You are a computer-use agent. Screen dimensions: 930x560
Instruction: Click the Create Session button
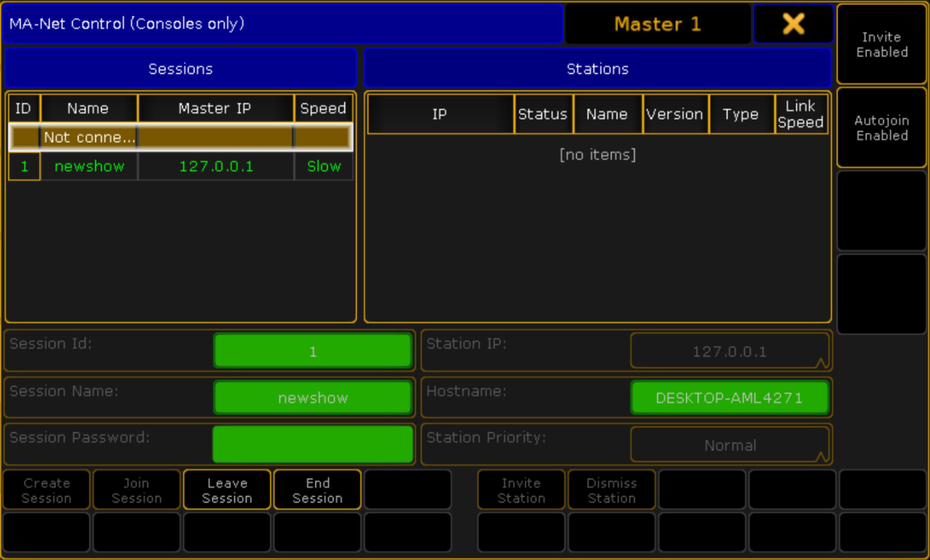tap(46, 490)
